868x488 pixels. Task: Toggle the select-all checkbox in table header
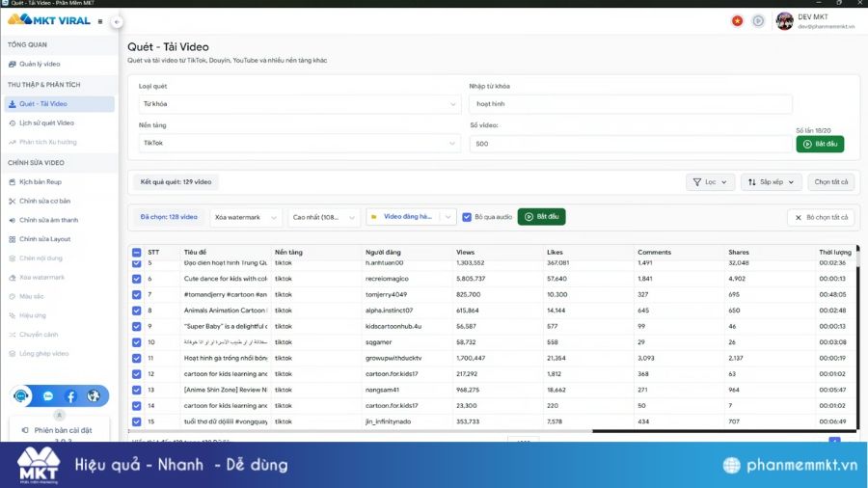point(136,253)
